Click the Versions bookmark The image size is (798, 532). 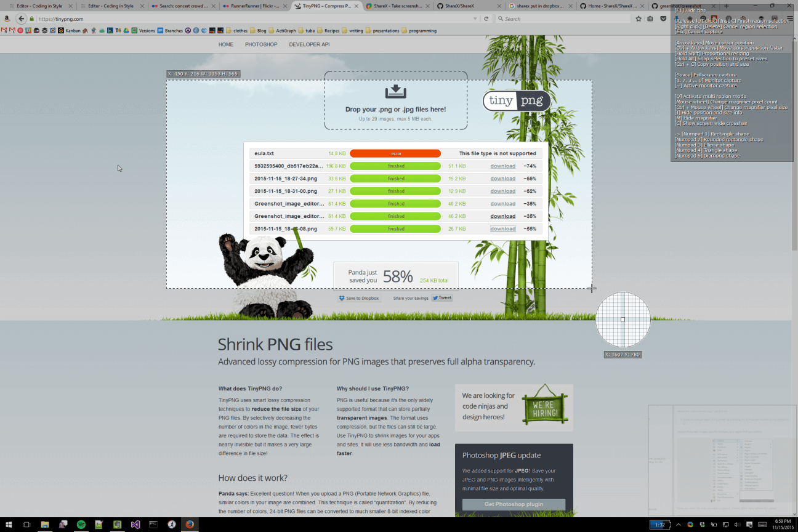[143, 31]
